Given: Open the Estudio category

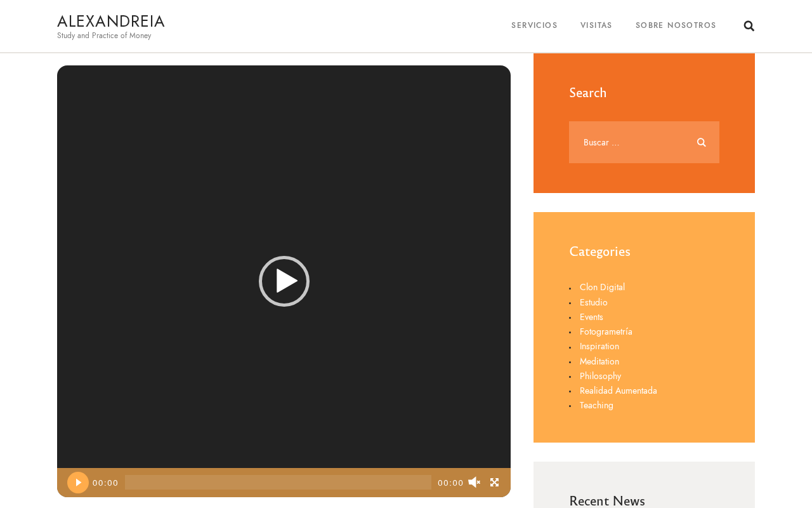Looking at the screenshot, I should (x=594, y=302).
